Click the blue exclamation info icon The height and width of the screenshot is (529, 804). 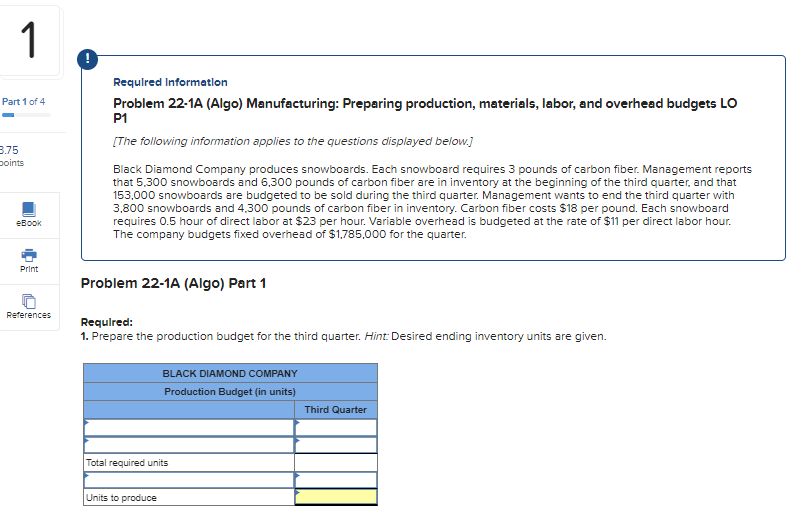pyautogui.click(x=88, y=59)
